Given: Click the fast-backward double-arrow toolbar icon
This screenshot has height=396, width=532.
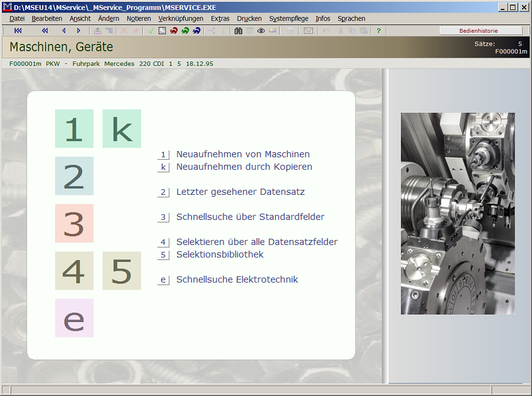Looking at the screenshot, I should click(45, 30).
